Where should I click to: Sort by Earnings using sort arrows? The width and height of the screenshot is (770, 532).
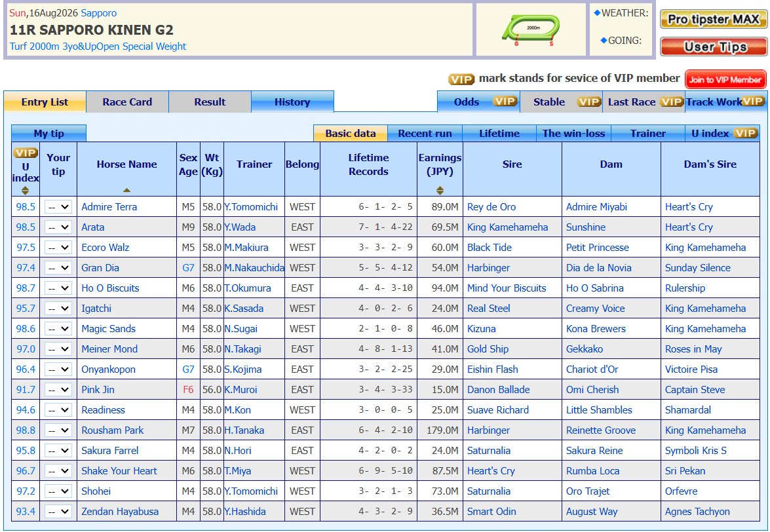click(440, 191)
